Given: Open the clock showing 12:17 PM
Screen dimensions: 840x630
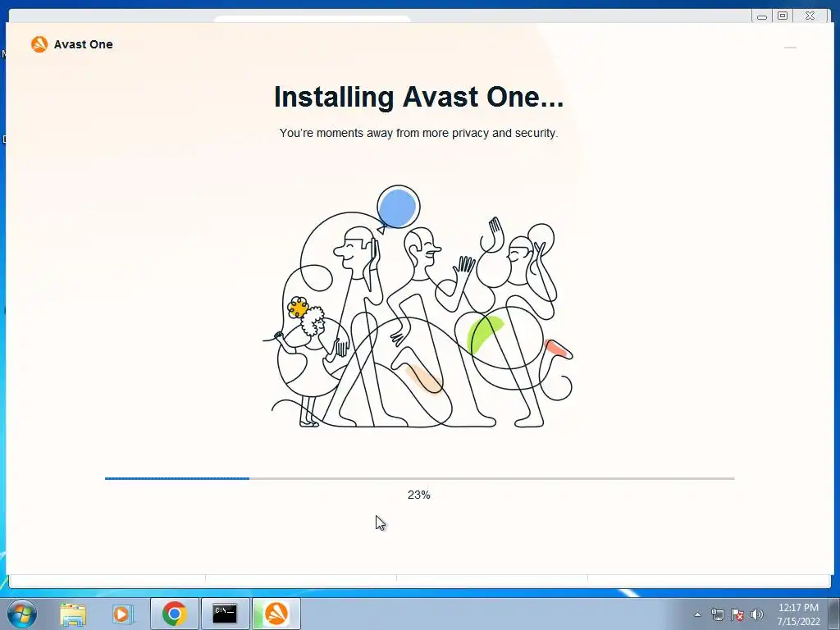Looking at the screenshot, I should (798, 614).
